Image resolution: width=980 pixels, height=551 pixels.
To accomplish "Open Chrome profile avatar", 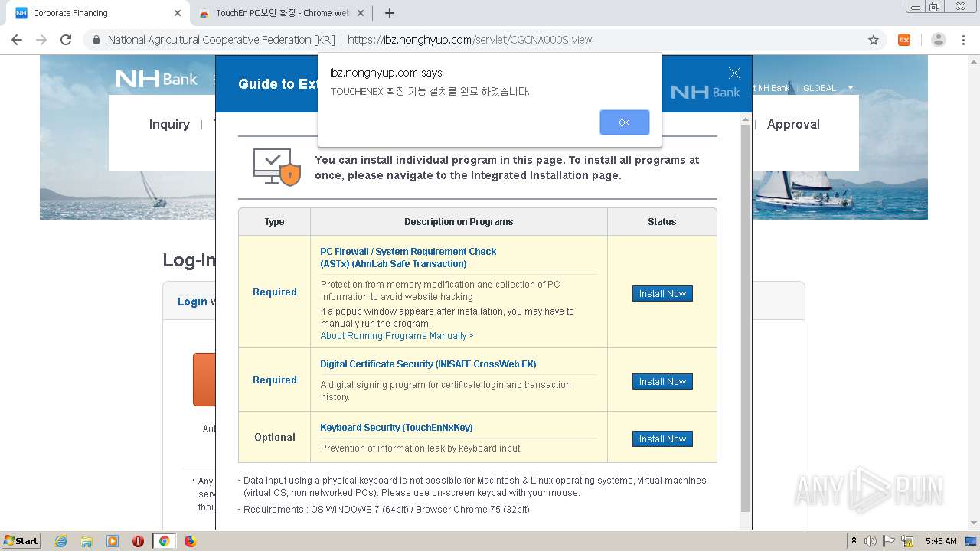I will [x=939, y=40].
